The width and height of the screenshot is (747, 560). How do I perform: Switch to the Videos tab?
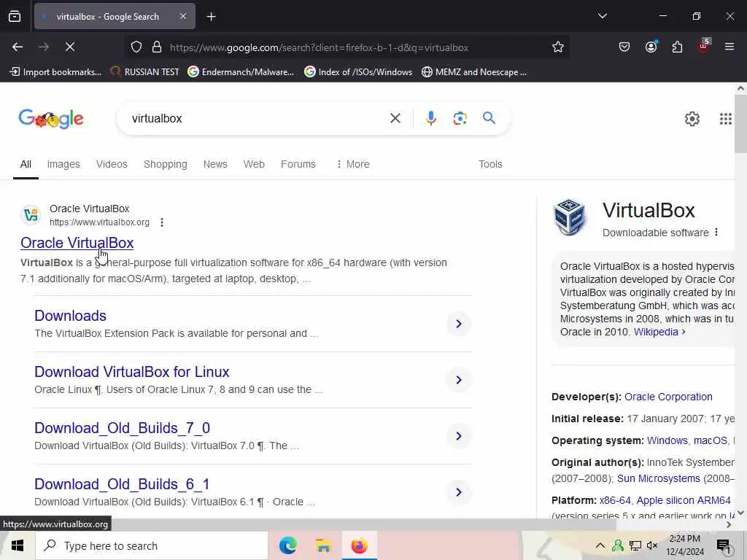[x=112, y=164]
